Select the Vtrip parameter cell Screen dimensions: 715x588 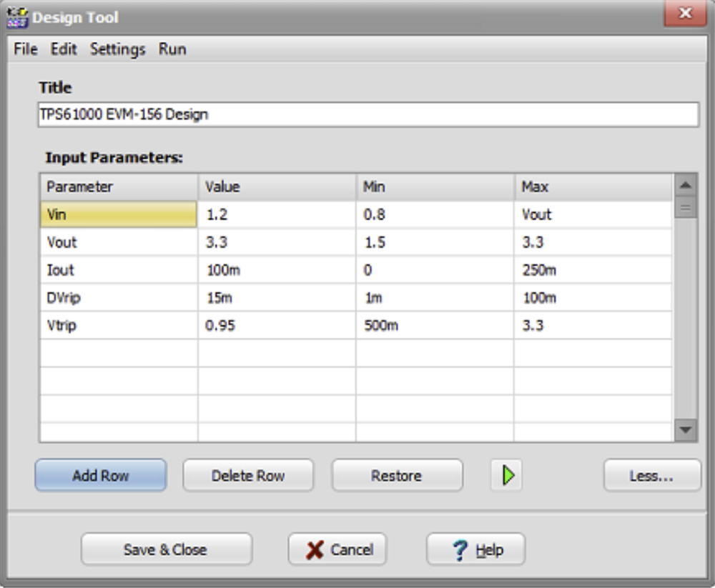[119, 326]
